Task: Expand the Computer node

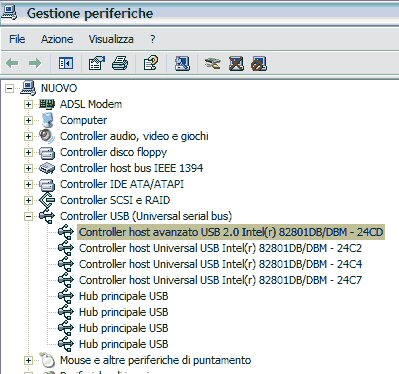Action: click(28, 120)
